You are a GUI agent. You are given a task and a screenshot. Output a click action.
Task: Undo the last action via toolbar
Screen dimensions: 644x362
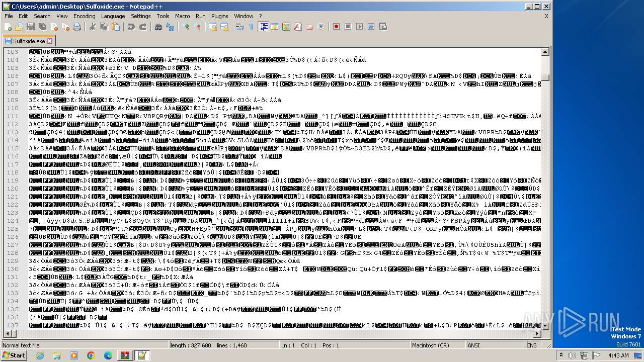point(131,27)
